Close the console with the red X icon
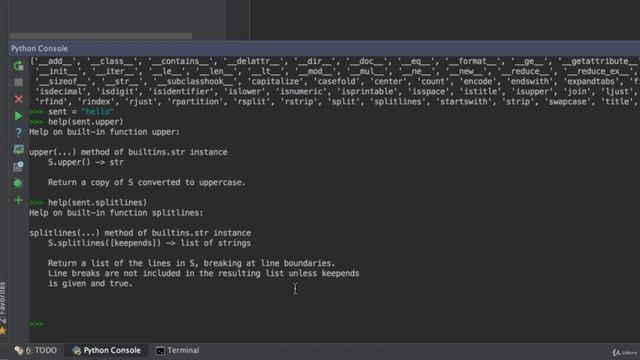 click(18, 99)
